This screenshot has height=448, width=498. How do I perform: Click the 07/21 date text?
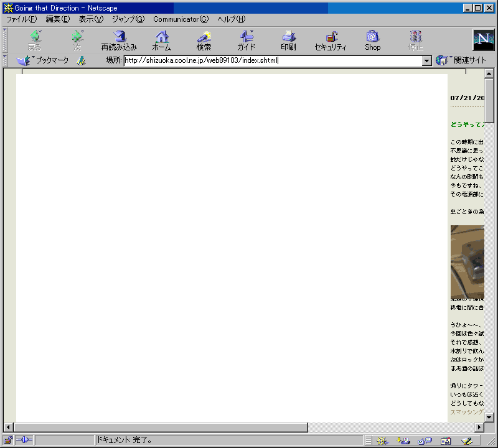pyautogui.click(x=467, y=98)
